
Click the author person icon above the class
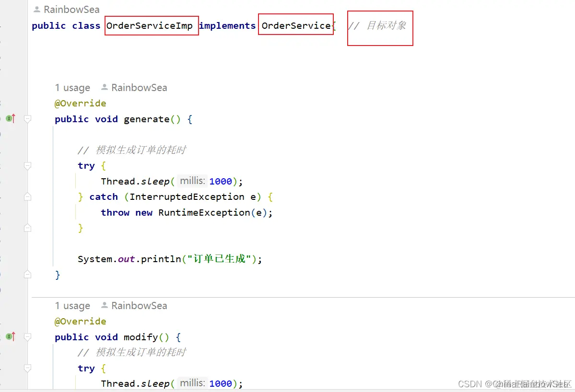(x=37, y=10)
